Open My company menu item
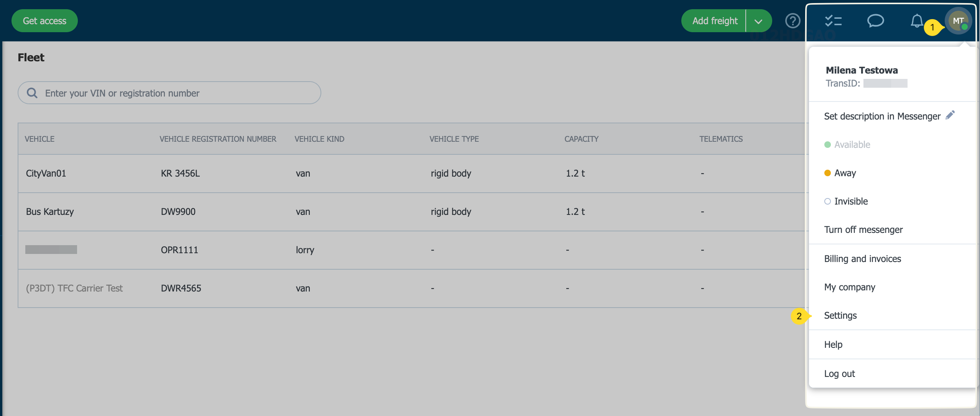The height and width of the screenshot is (416, 980). [x=850, y=287]
